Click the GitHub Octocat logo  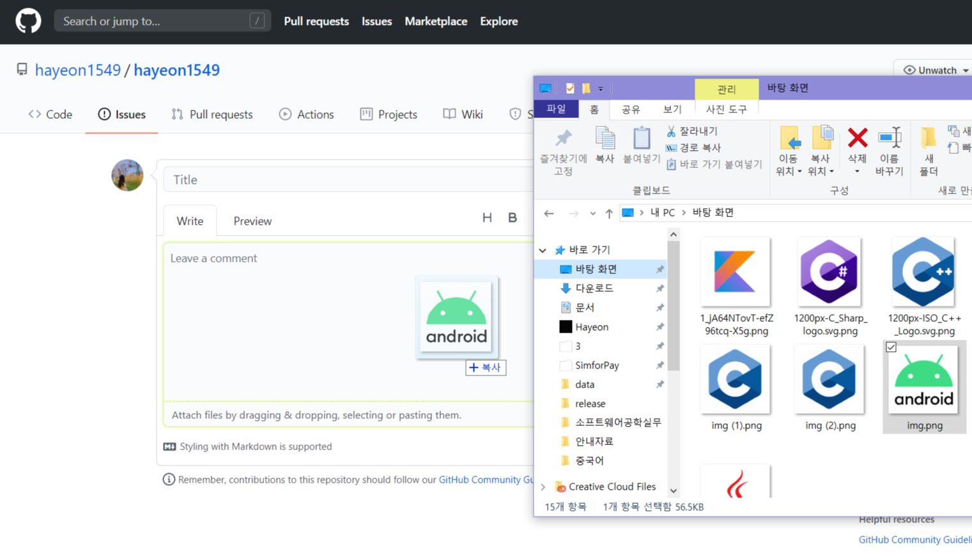point(28,21)
